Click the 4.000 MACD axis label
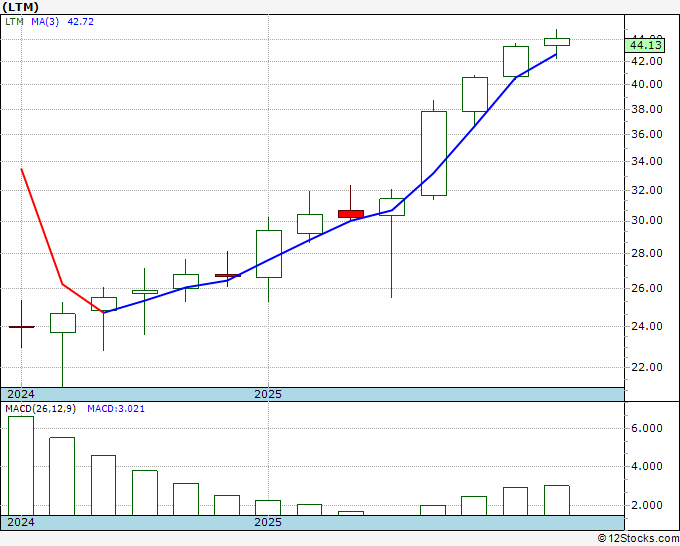 [x=647, y=467]
